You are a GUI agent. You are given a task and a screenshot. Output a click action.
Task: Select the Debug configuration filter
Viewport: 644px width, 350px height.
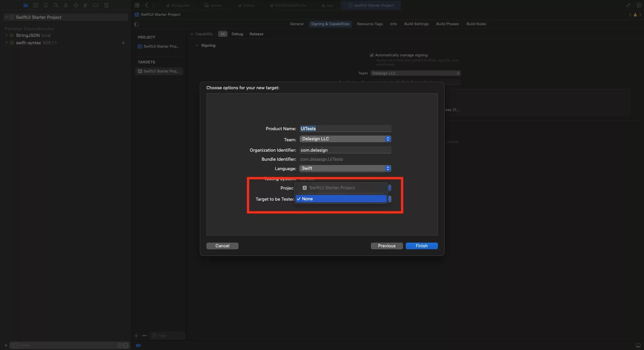click(x=237, y=34)
